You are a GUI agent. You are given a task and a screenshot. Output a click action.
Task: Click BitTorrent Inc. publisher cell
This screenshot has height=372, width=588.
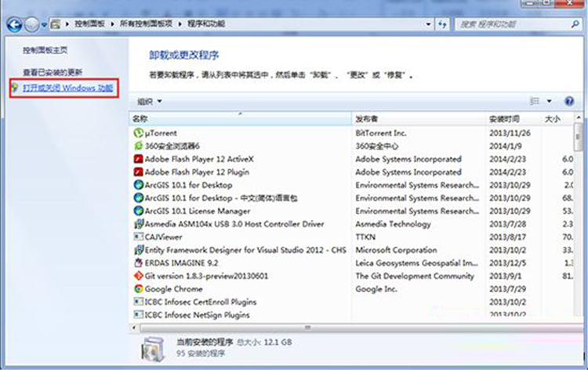pyautogui.click(x=381, y=133)
